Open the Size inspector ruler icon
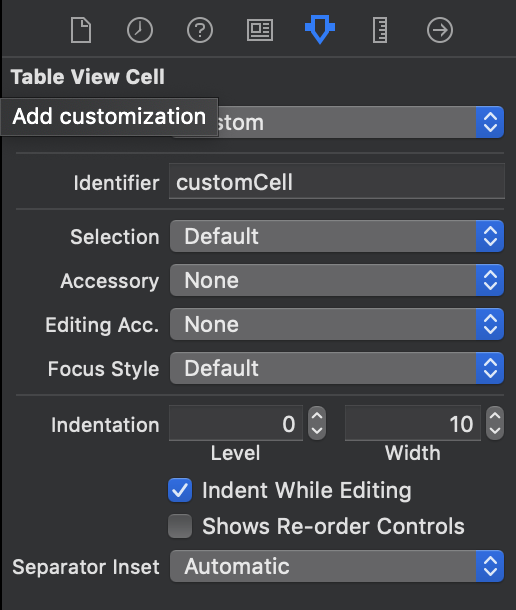Image resolution: width=516 pixels, height=610 pixels. click(x=380, y=30)
